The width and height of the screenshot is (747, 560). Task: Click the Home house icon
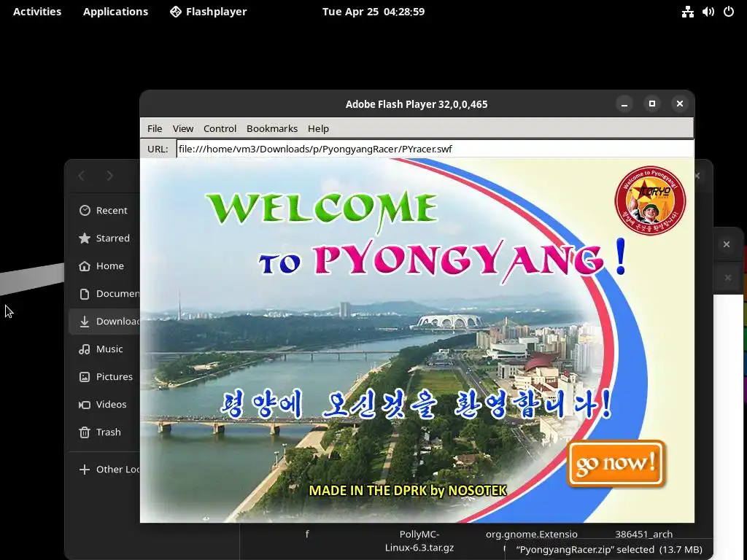pyautogui.click(x=85, y=265)
